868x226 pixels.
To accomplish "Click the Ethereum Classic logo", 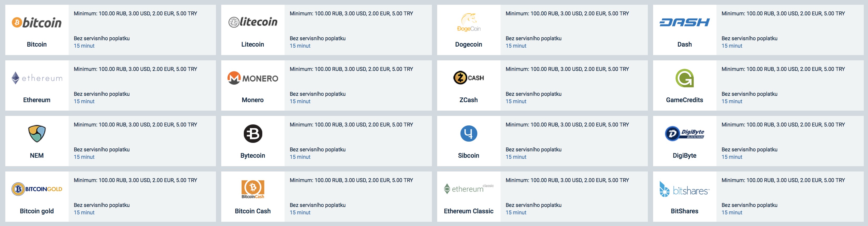I will point(469,189).
